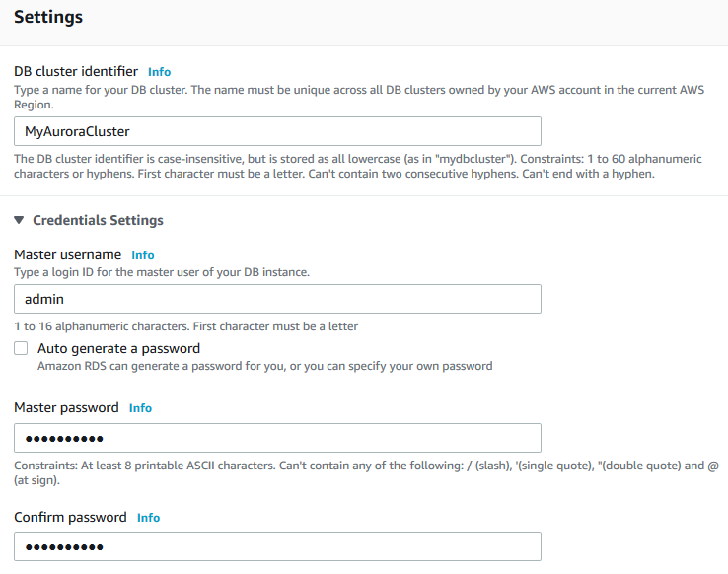The image size is (728, 574).
Task: Click the DB cluster identifier label
Action: click(x=77, y=71)
